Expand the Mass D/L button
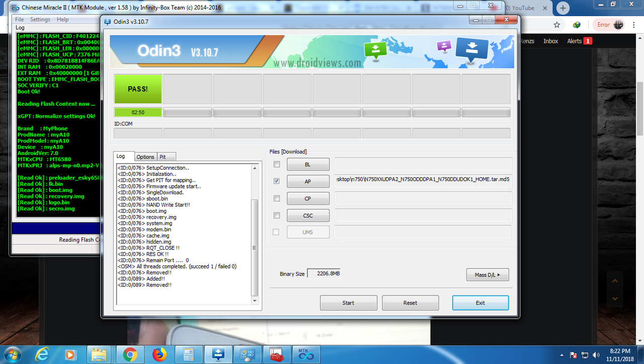 488,275
